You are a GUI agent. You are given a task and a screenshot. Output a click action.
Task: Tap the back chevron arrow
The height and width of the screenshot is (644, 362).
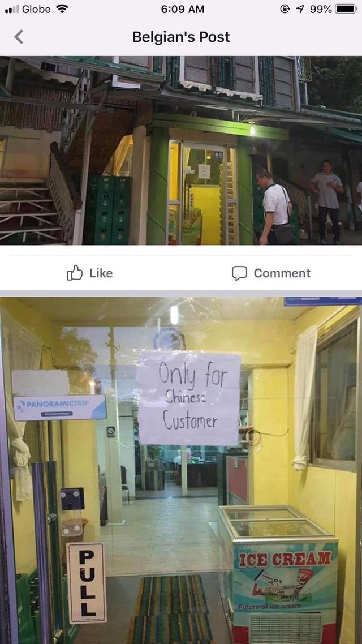click(19, 37)
